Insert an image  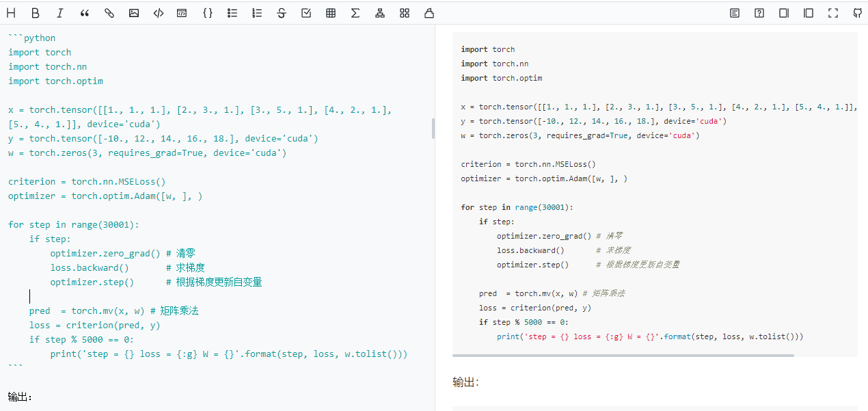[x=134, y=13]
